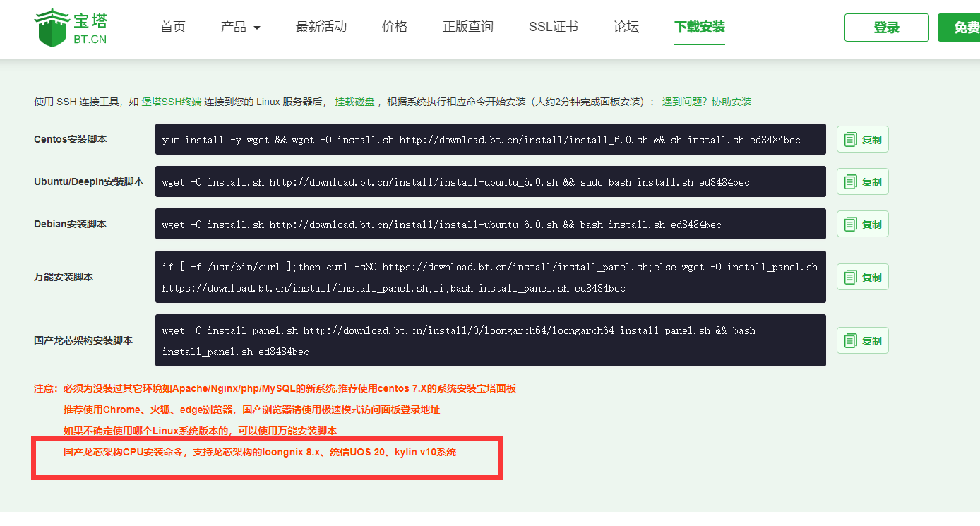980x526 pixels.
Task: Click the note recommending Chrome、火狐、edge browsers
Action: [x=252, y=410]
